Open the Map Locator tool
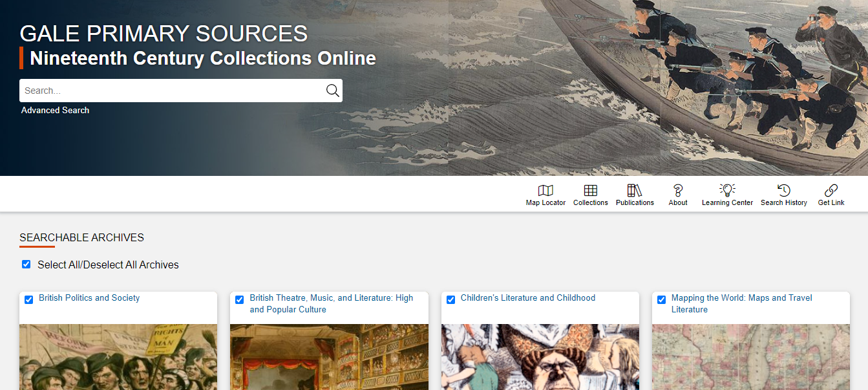This screenshot has width=868, height=390. click(x=545, y=190)
